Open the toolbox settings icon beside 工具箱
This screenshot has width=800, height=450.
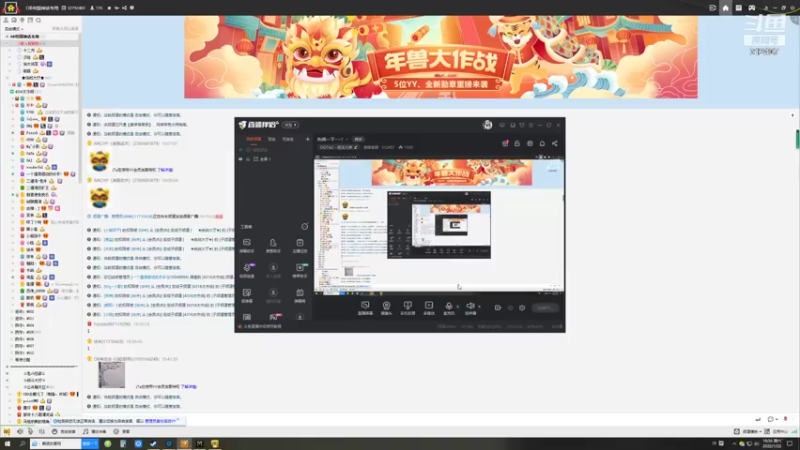pos(305,227)
